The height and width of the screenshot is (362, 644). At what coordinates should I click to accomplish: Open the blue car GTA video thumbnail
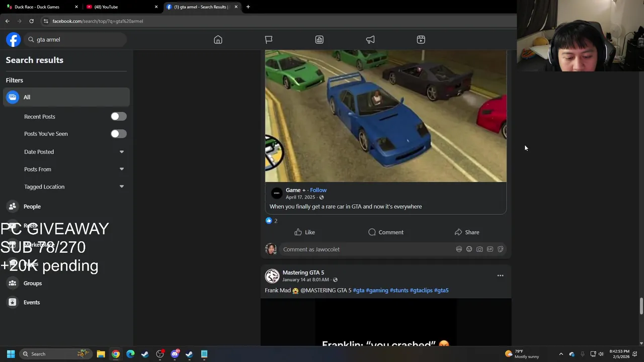(x=386, y=116)
